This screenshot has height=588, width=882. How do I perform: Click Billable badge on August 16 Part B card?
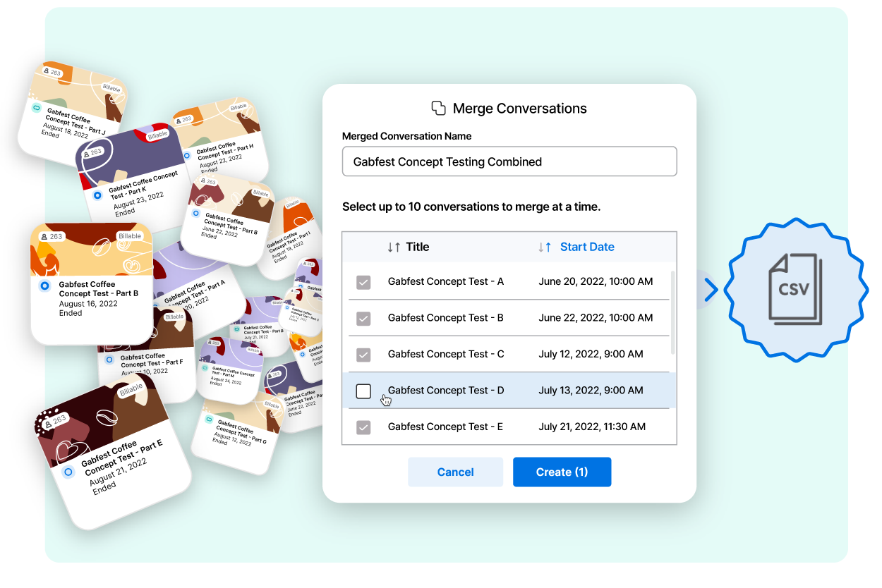coord(130,236)
